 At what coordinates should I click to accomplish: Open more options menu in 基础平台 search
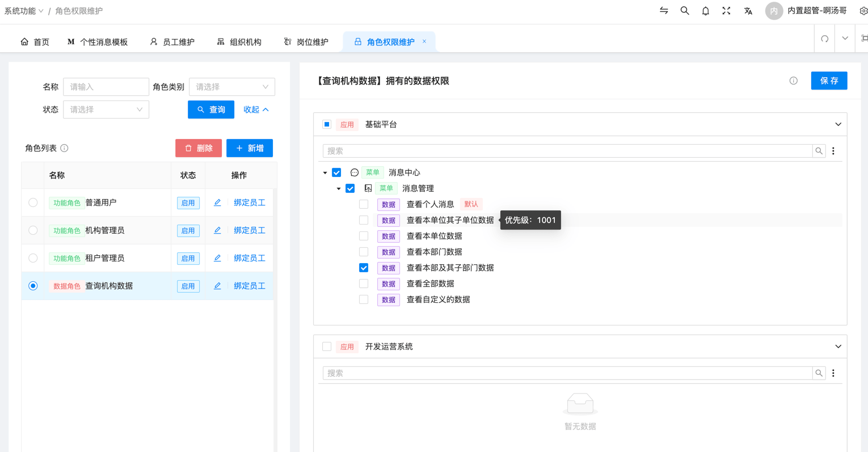(833, 151)
